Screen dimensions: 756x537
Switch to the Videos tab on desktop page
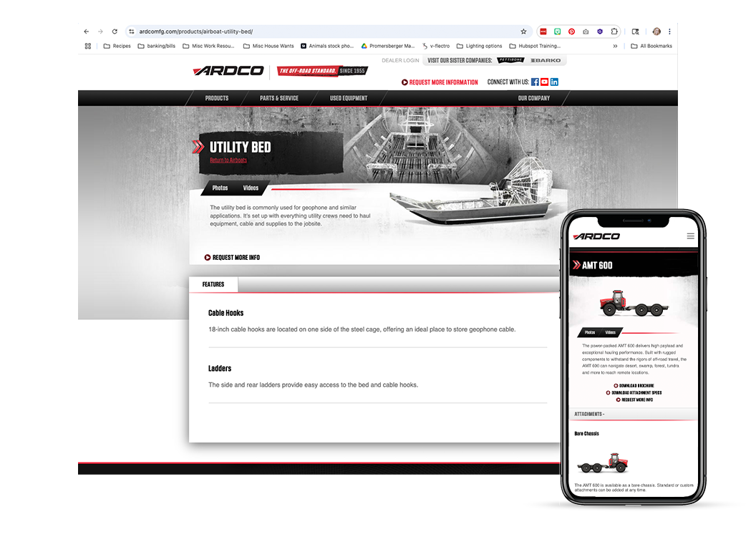(x=251, y=188)
